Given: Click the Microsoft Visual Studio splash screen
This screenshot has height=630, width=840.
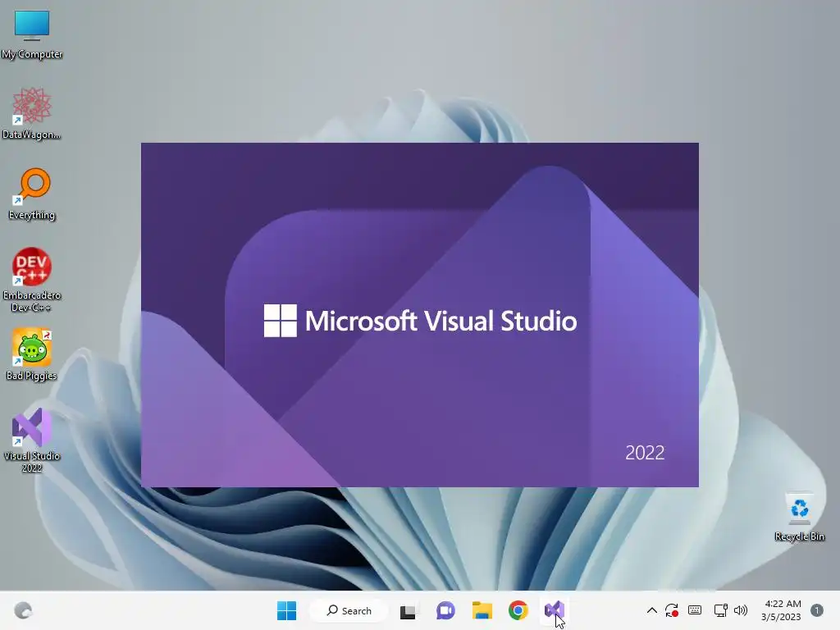Looking at the screenshot, I should 420,315.
